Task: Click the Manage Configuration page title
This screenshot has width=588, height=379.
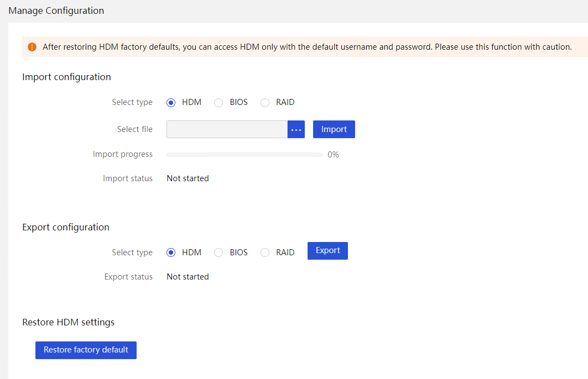Action: pos(56,11)
